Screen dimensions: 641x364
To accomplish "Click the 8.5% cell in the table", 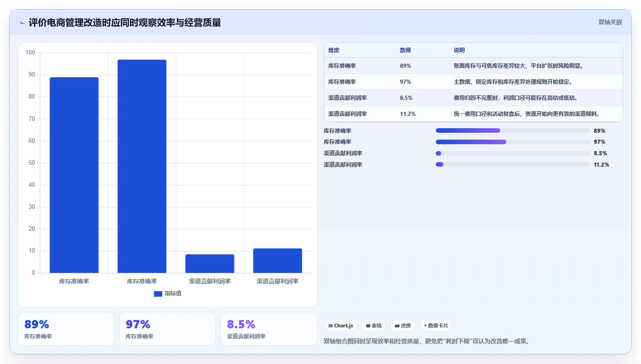I will click(x=406, y=98).
